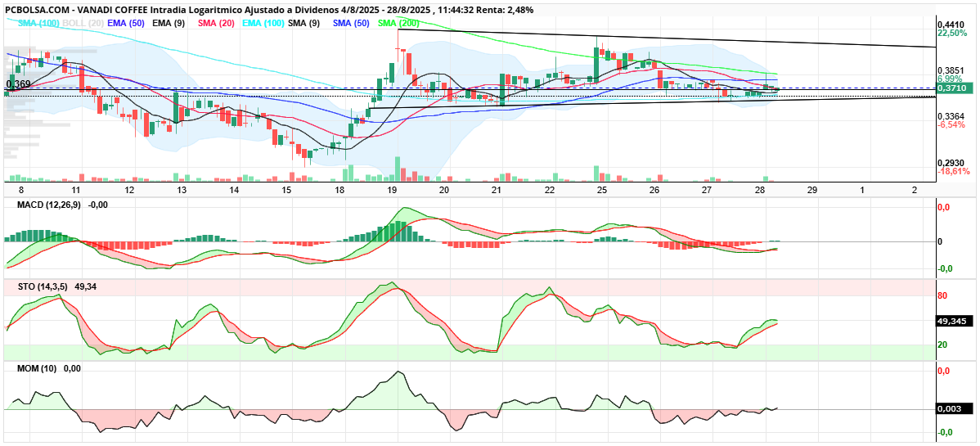Click date label 8 on time axis
This screenshot has height=446, width=980.
click(x=22, y=190)
